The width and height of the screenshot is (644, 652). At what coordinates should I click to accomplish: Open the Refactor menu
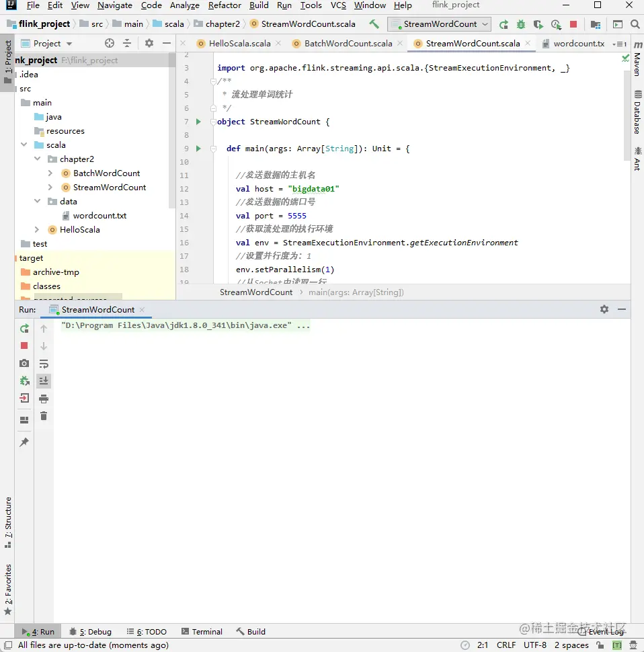(225, 5)
